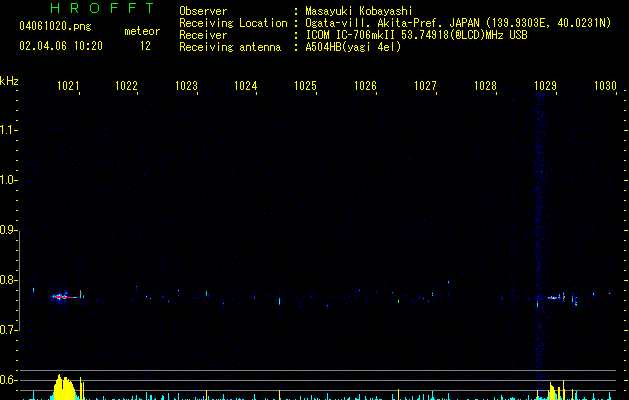This screenshot has height=400, width=629.
Task: Click the 1021 time axis label
Action: (x=68, y=86)
